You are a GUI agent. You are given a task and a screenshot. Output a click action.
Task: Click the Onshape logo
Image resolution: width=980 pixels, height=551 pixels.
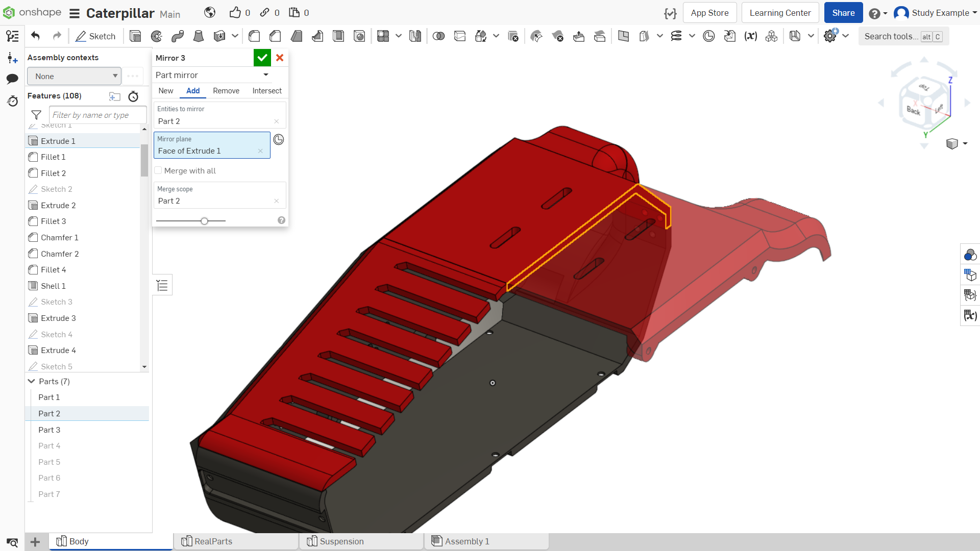[32, 12]
